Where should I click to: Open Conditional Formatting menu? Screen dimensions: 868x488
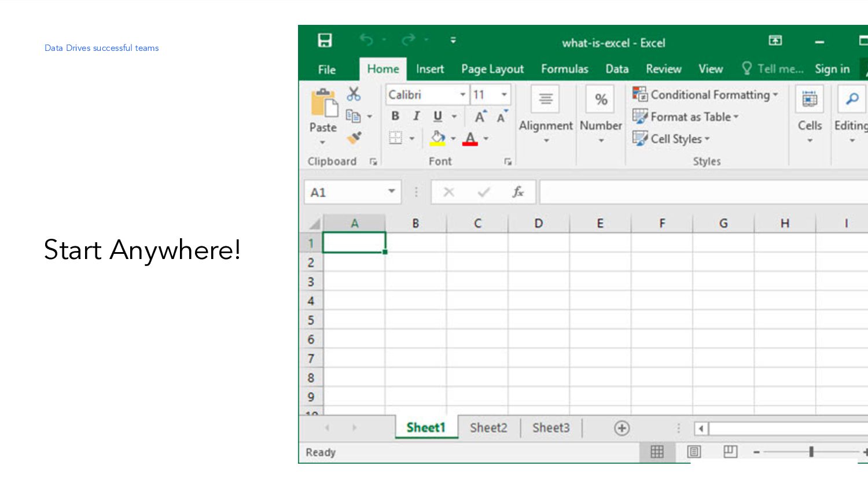(x=705, y=94)
